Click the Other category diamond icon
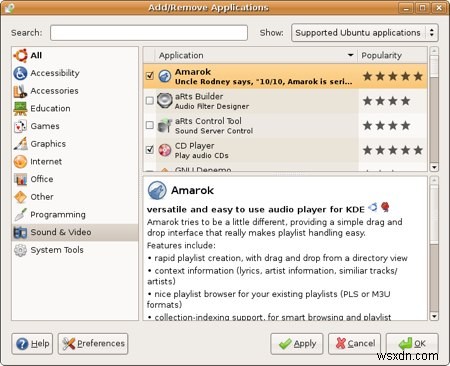Image resolution: width=450 pixels, height=366 pixels. [x=20, y=197]
